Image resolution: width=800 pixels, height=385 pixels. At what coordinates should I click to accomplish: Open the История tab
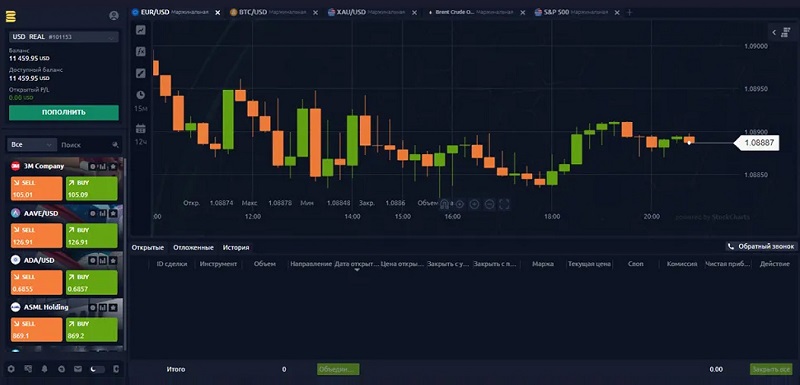pos(236,248)
